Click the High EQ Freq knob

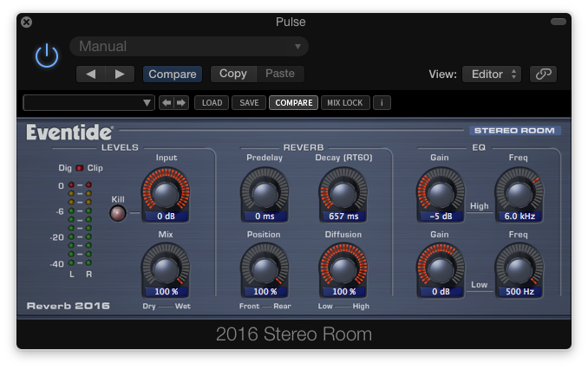click(519, 194)
